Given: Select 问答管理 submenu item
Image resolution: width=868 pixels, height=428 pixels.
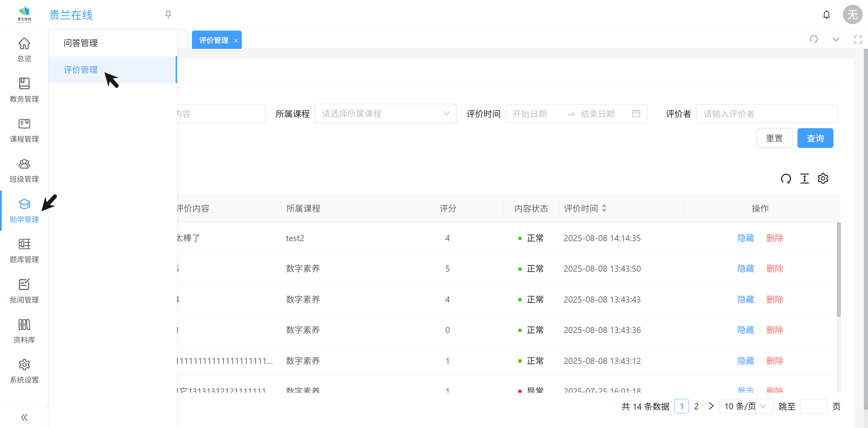Looking at the screenshot, I should click(x=81, y=43).
